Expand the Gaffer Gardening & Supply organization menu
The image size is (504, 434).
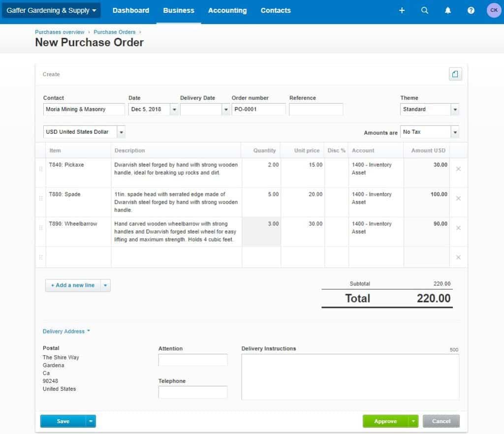pos(51,10)
